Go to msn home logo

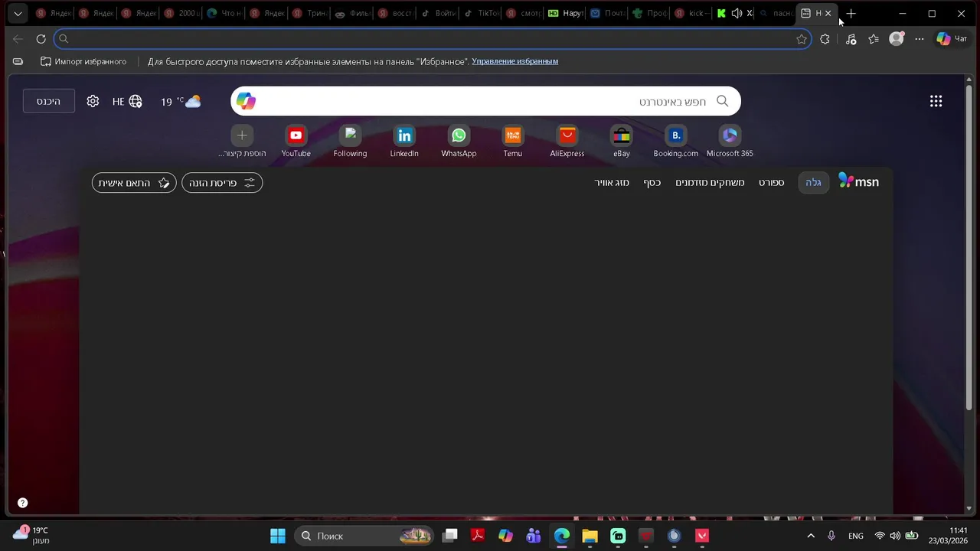(859, 182)
